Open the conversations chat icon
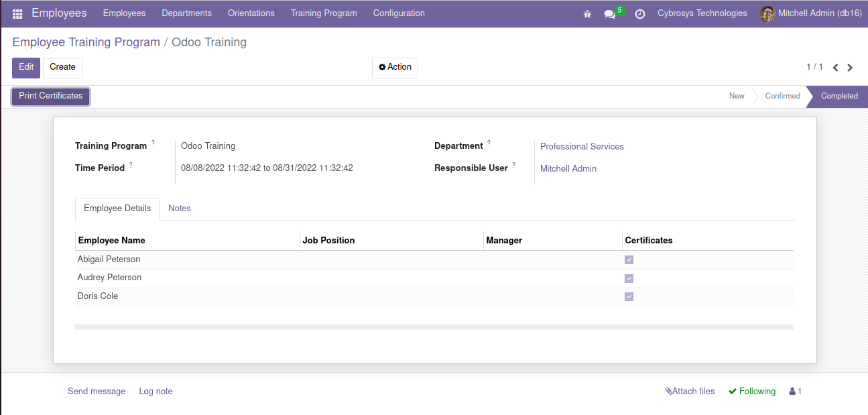868x415 pixels. tap(609, 13)
